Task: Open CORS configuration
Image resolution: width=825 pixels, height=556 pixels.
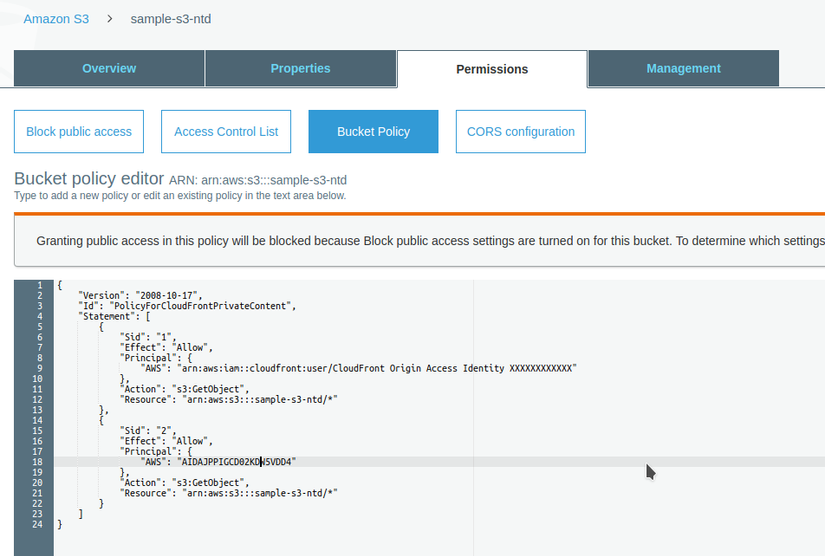Action: [x=520, y=131]
